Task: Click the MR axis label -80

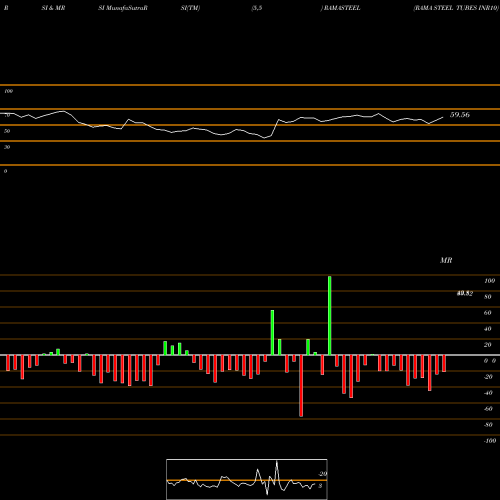Action: point(488,425)
